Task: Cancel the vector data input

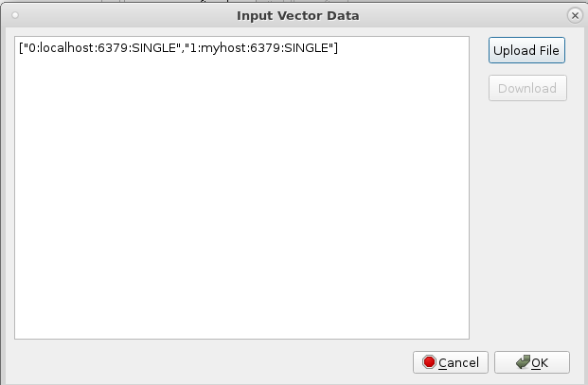Action: (451, 362)
